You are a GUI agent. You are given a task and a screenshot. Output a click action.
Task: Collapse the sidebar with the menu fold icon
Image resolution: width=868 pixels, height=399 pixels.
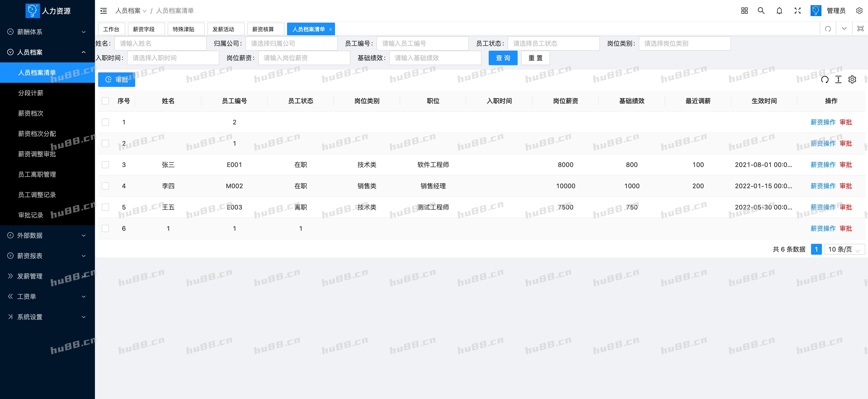(x=104, y=11)
